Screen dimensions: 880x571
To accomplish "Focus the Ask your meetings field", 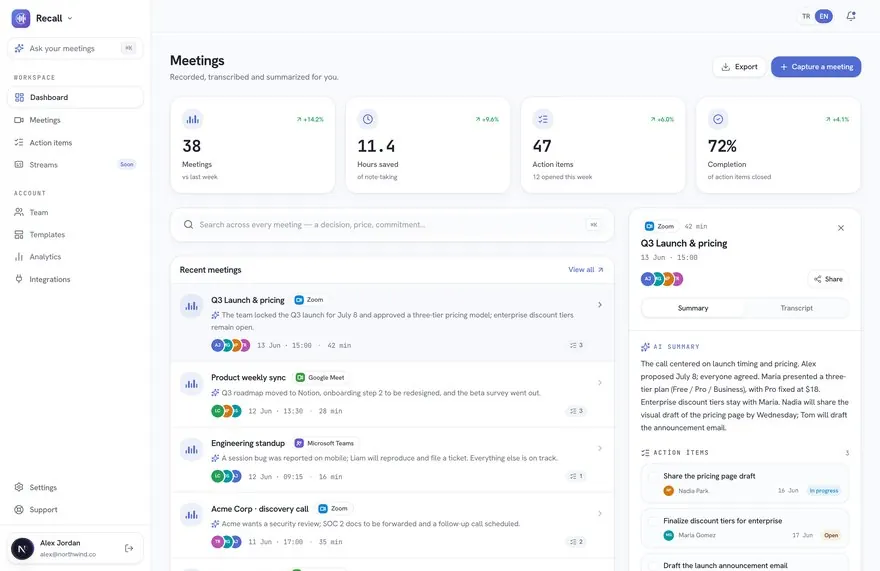I will coord(75,48).
